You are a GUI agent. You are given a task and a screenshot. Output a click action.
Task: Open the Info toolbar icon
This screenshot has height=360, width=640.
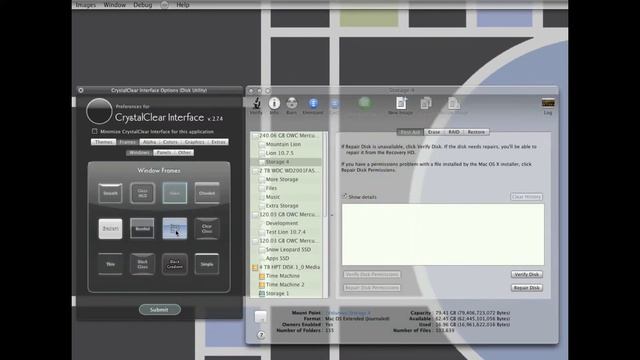[274, 103]
